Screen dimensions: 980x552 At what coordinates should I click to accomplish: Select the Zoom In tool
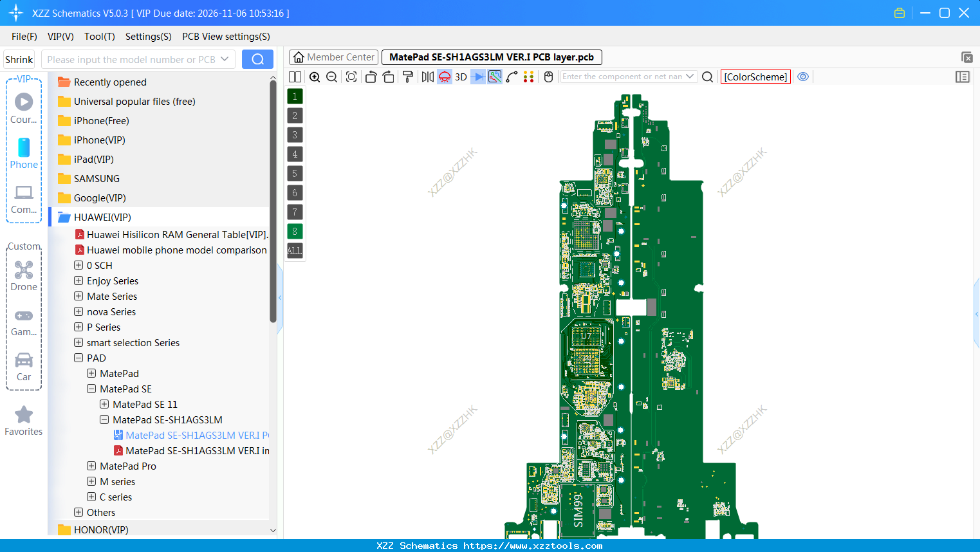click(315, 77)
